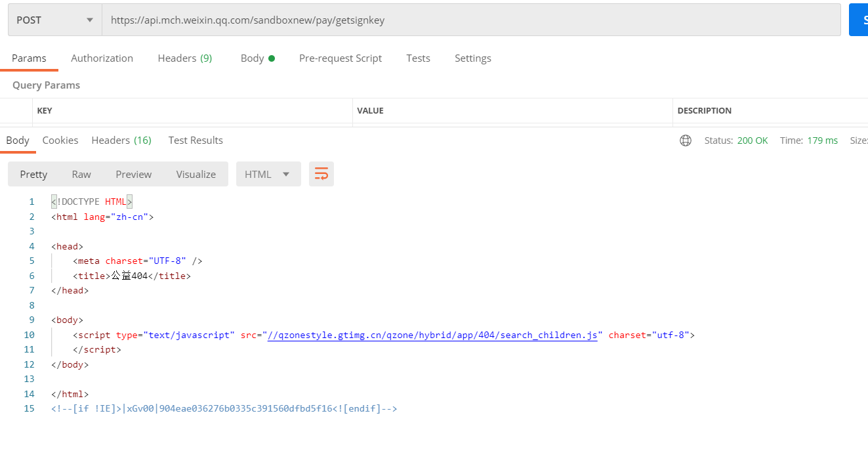This screenshot has width=868, height=451.
Task: Open the Test Results tab
Action: pyautogui.click(x=196, y=140)
